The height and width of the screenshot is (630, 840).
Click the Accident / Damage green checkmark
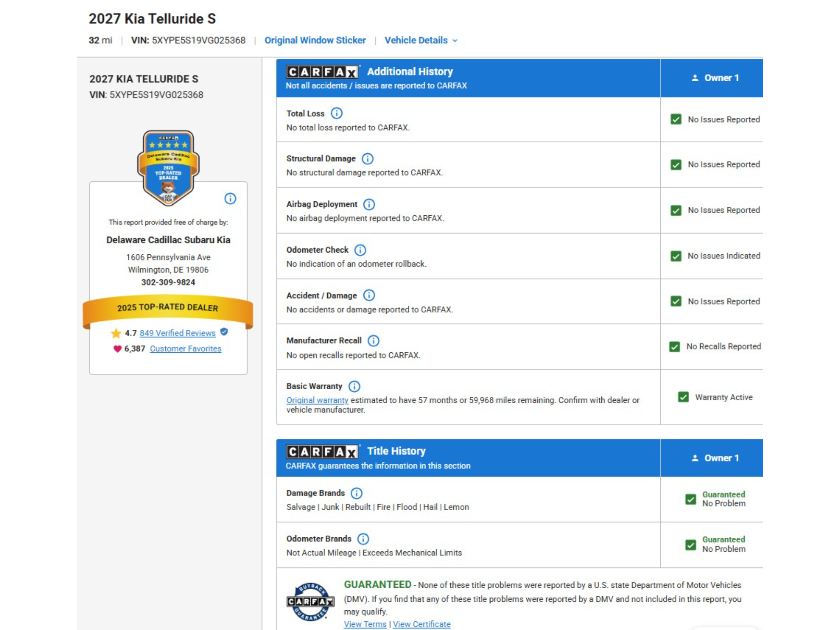(x=676, y=301)
